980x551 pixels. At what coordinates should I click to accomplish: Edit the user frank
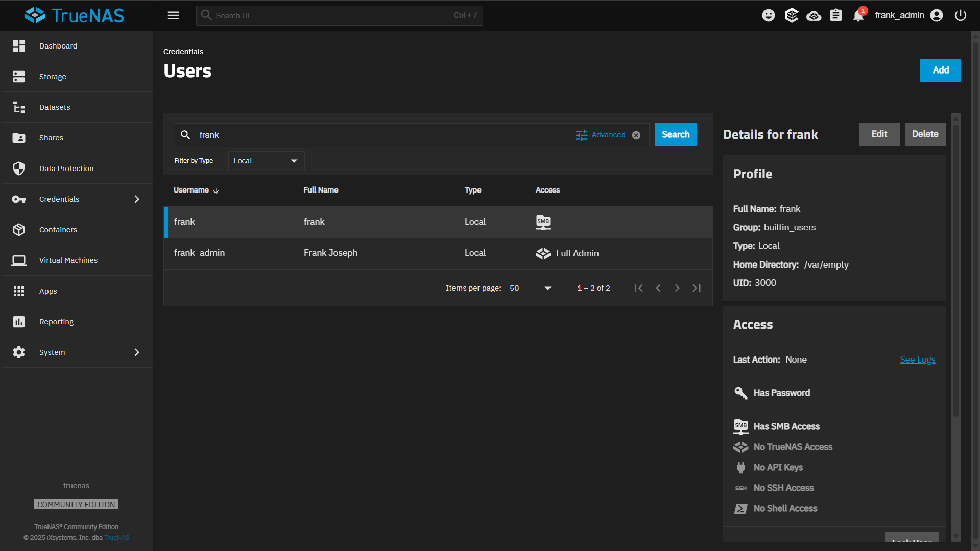point(879,134)
